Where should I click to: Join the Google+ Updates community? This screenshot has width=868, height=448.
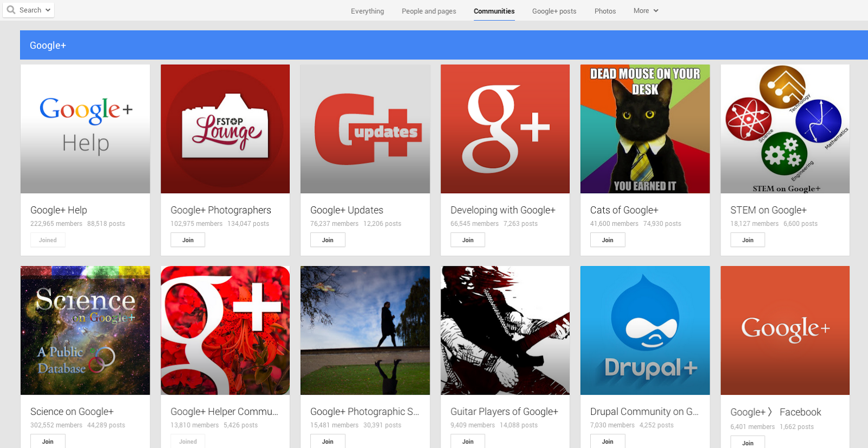pyautogui.click(x=328, y=240)
